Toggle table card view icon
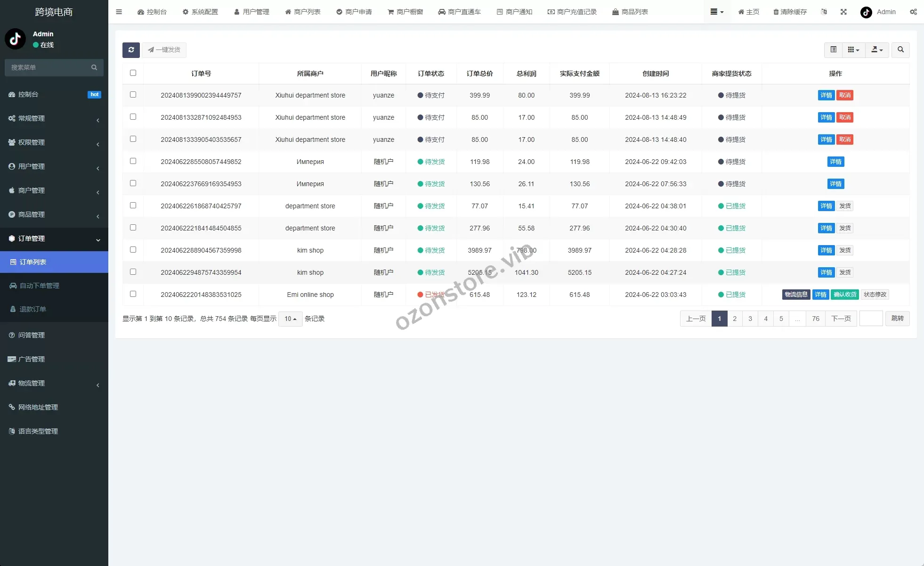This screenshot has width=924, height=566. pos(833,50)
